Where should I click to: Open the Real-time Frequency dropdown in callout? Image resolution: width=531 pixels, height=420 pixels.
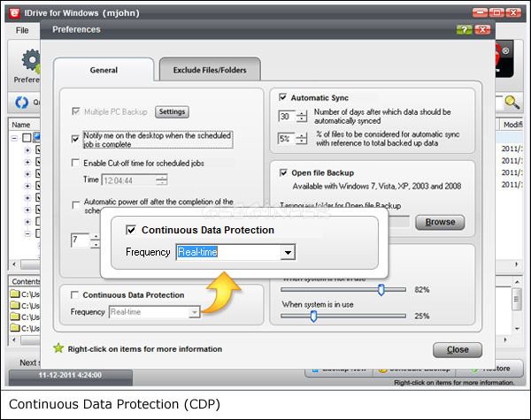click(288, 253)
